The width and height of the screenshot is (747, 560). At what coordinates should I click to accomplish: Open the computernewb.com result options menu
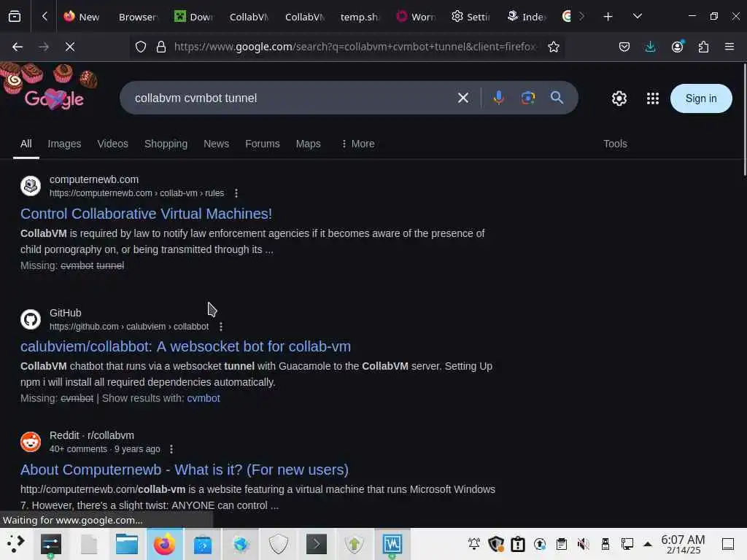[x=236, y=192]
